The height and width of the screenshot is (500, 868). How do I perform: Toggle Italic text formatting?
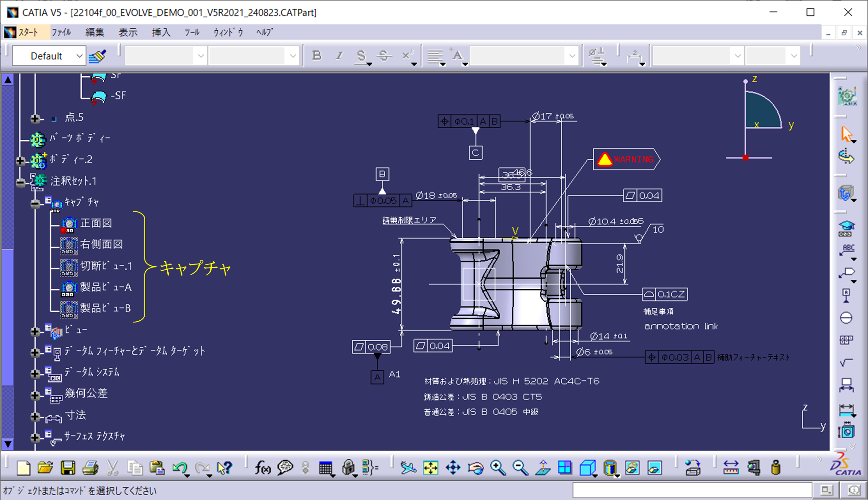point(339,56)
